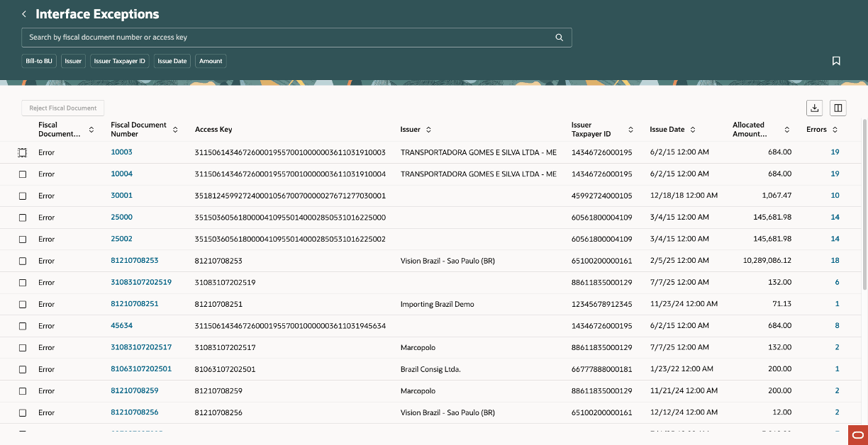This screenshot has width=868, height=445.
Task: Click the Reject Fiscal Document button
Action: tap(62, 108)
